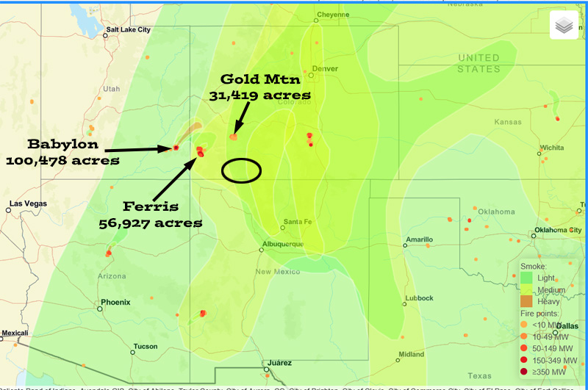Click the UNITED STATES country label
Viewport: 588px width, 390px height.
coord(479,63)
